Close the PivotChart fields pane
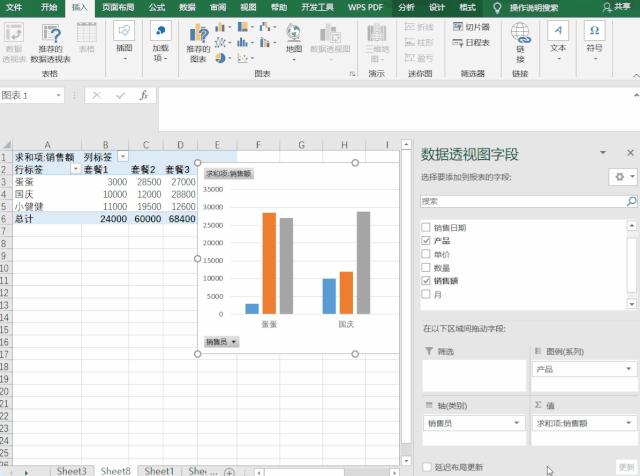This screenshot has height=476, width=640. 630,153
